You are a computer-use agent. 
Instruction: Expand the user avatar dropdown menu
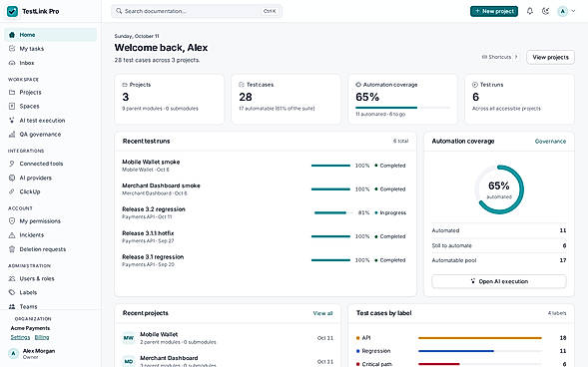(x=566, y=11)
